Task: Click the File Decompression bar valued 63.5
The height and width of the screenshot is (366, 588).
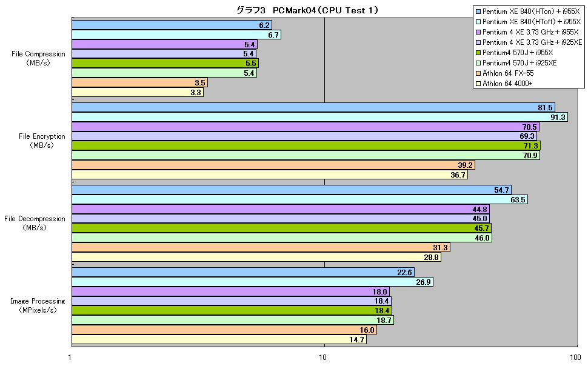Action: coord(299,199)
